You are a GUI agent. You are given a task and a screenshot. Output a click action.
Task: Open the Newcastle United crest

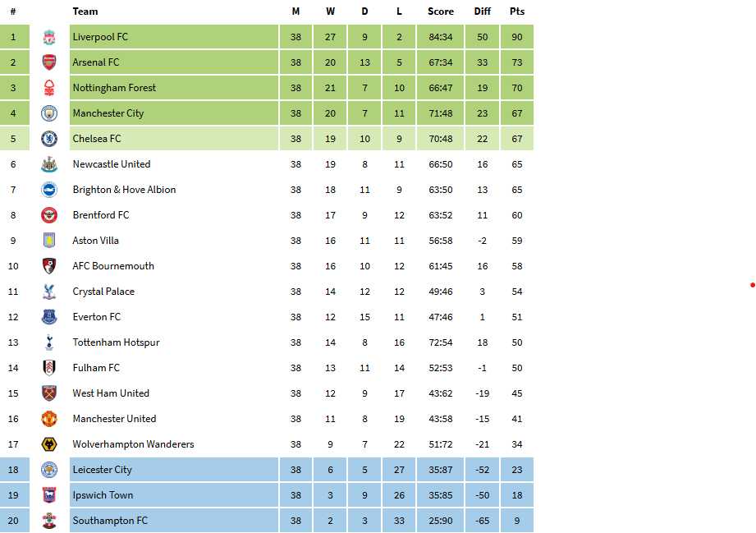click(x=49, y=164)
